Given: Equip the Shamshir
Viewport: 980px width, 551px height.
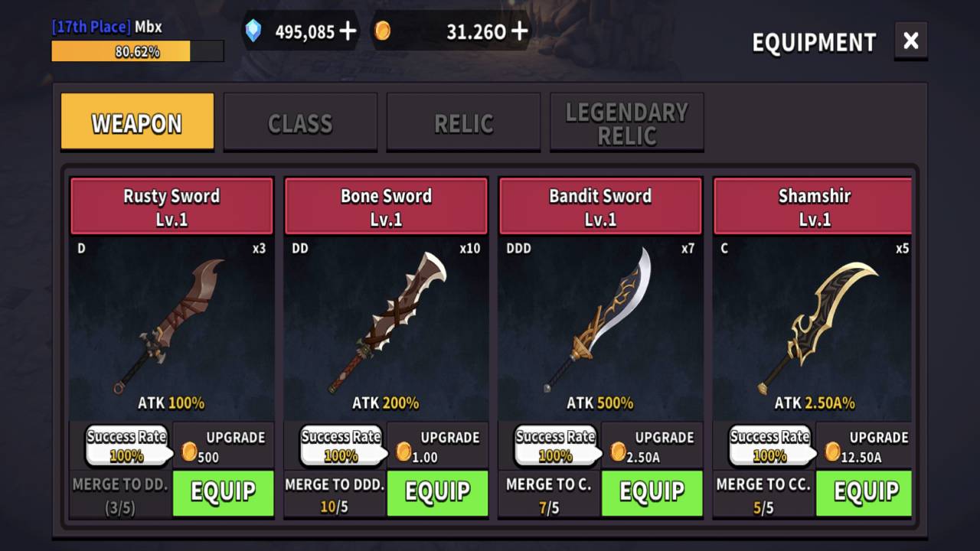Looking at the screenshot, I should click(864, 493).
